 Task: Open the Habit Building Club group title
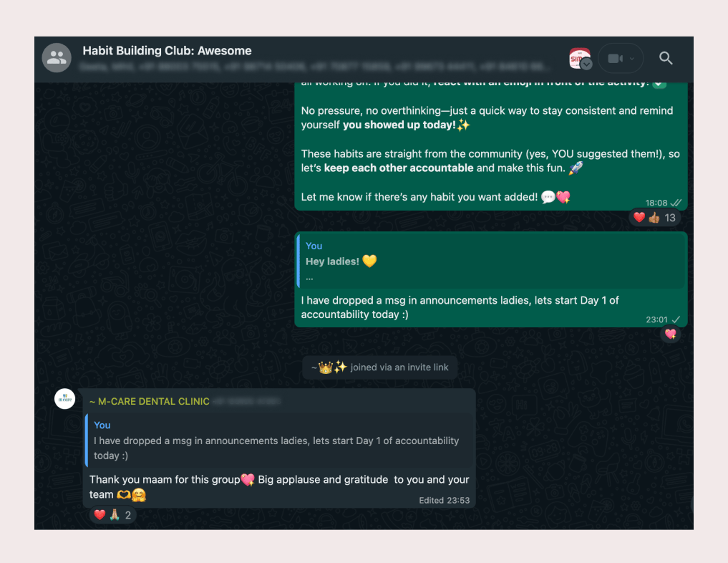coord(167,51)
